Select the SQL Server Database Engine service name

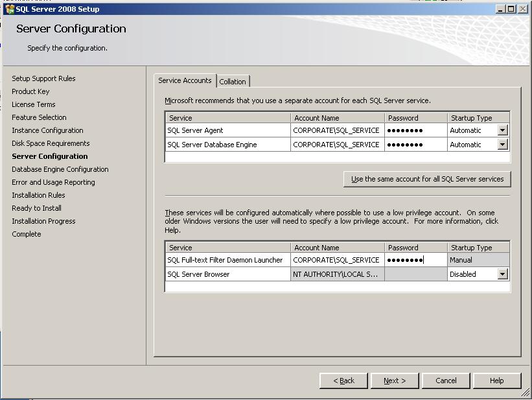(x=212, y=145)
